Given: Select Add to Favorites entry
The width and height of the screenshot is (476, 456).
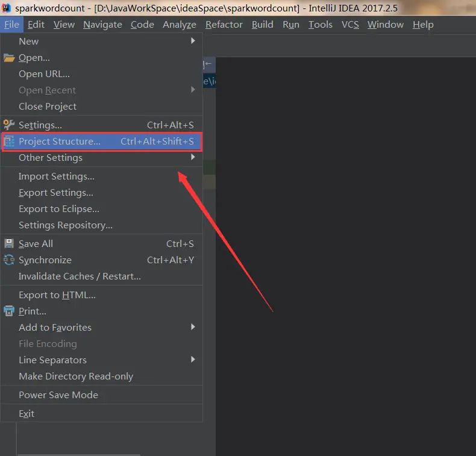Looking at the screenshot, I should 101,327.
